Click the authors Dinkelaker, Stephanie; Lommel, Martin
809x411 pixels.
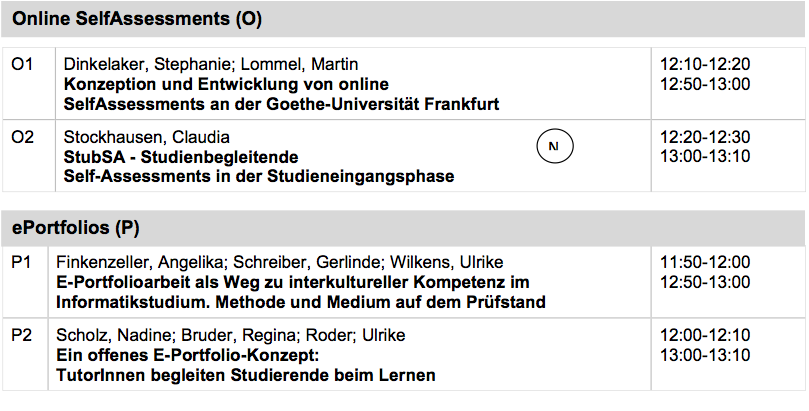point(211,64)
